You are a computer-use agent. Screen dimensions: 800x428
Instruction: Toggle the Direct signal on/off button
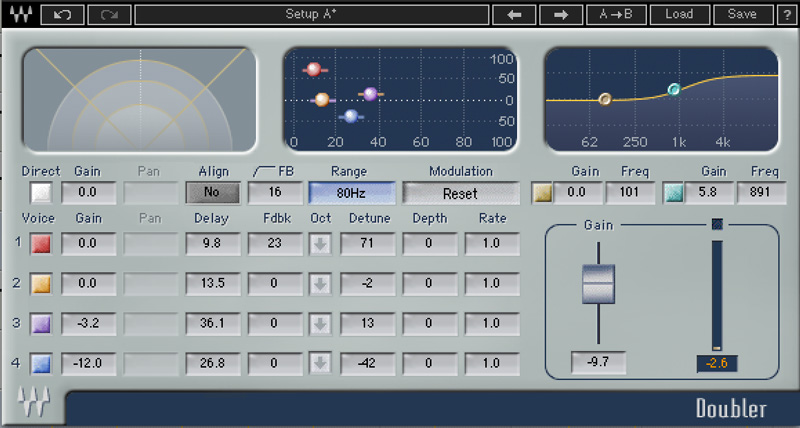point(41,193)
